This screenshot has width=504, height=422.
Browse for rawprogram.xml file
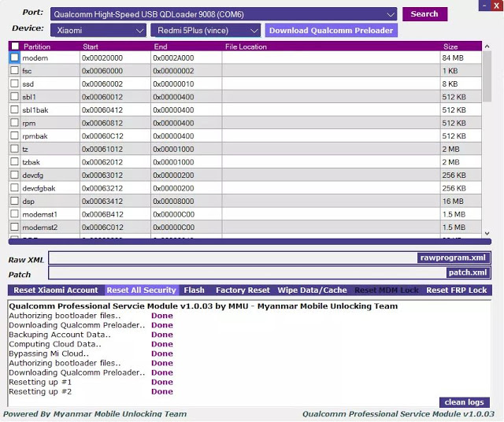pyautogui.click(x=454, y=257)
